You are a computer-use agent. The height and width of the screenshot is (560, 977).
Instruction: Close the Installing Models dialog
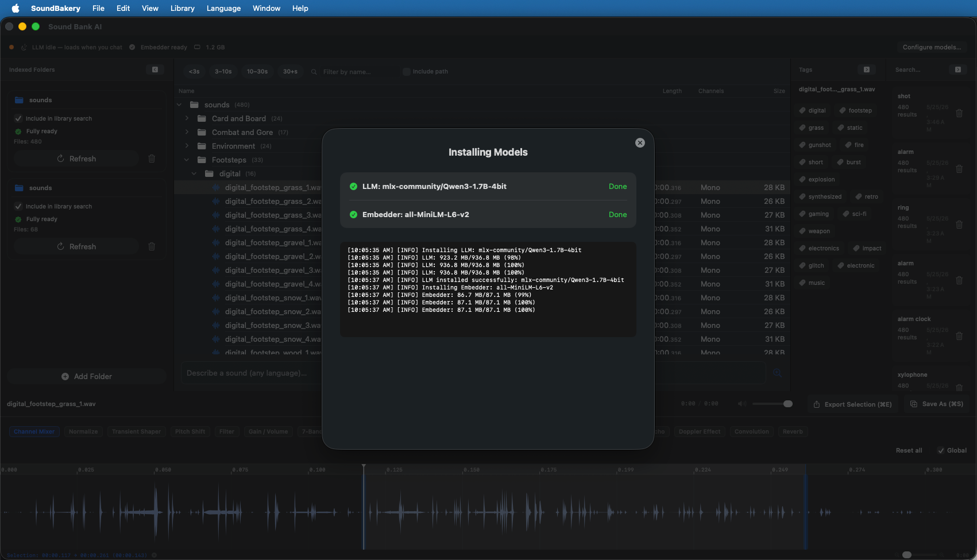click(640, 143)
